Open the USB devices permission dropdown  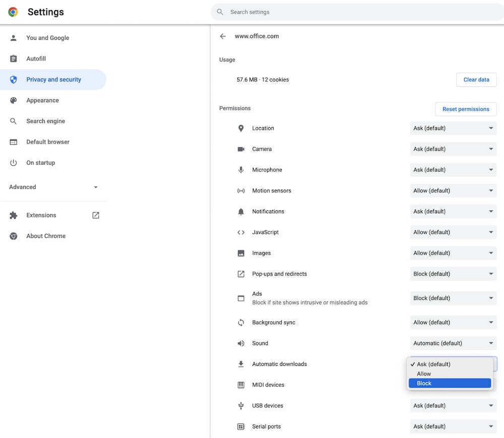pyautogui.click(x=453, y=406)
